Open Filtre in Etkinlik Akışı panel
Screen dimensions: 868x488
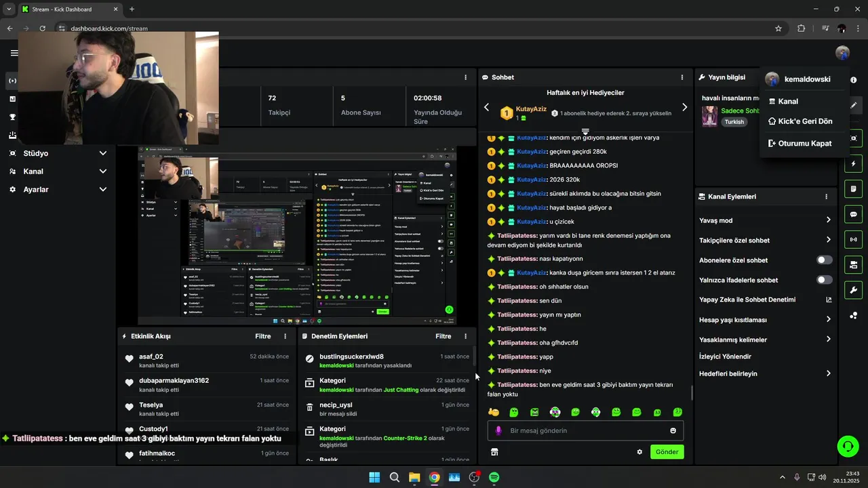tap(262, 336)
